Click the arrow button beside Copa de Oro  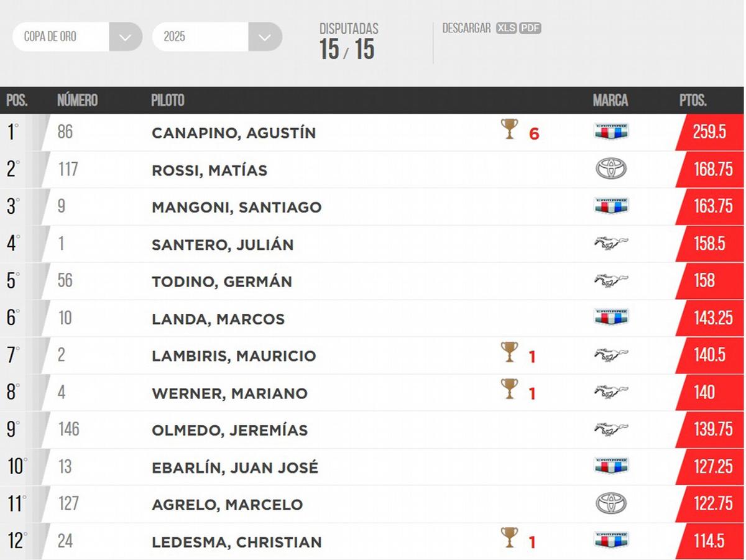coord(126,37)
